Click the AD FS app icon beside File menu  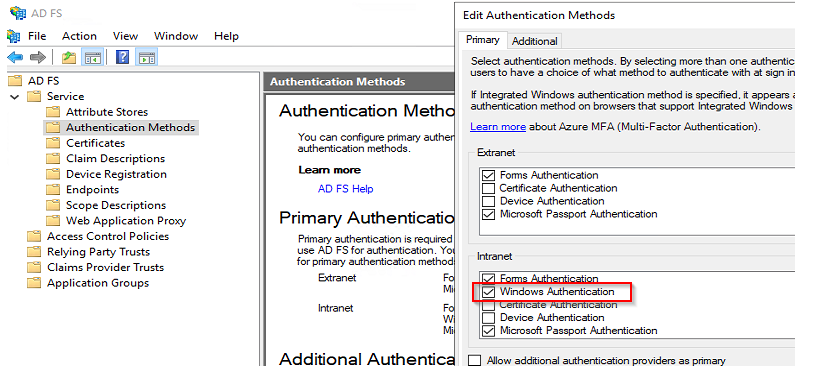point(14,36)
